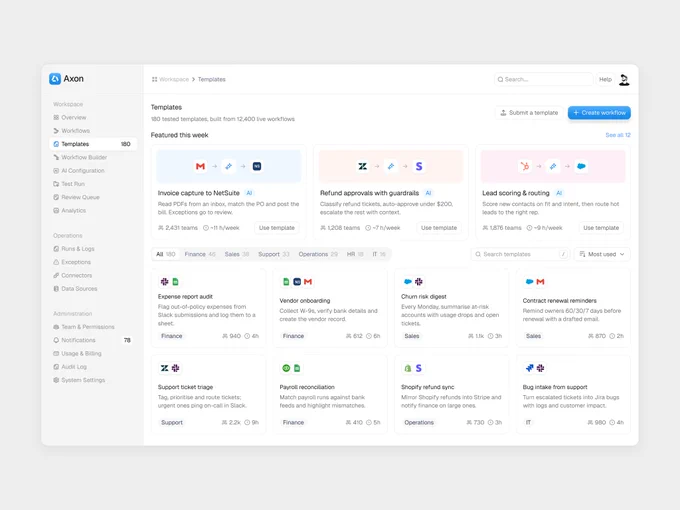Click the Exceptions bell icon
Screen dimensions: 680x510
click(x=56, y=262)
